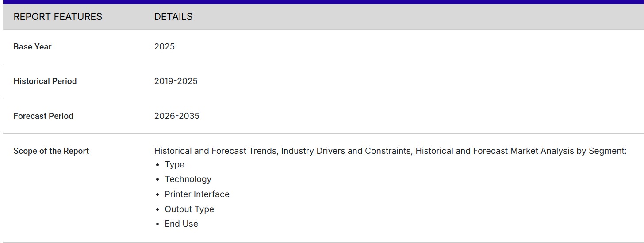Select the Base Year row label
This screenshot has height=243, width=644.
(32, 46)
